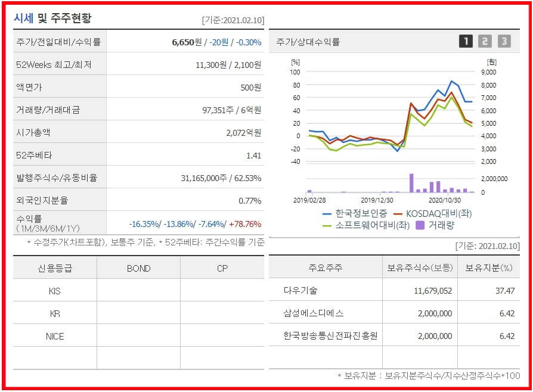Click shareholder 삼성에스디에스
Viewport: 533px width, 392px height.
[x=314, y=313]
